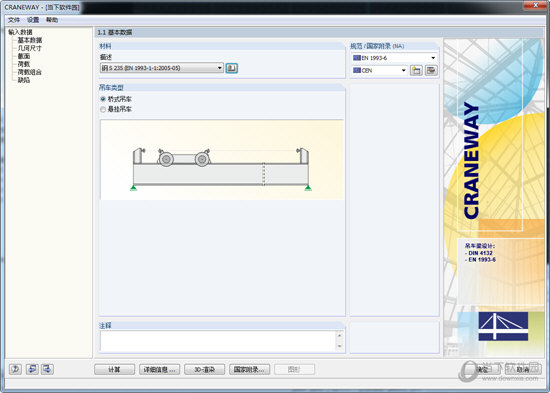This screenshot has width=550, height=393.
Task: Click the help question mark icon
Action: [15, 369]
